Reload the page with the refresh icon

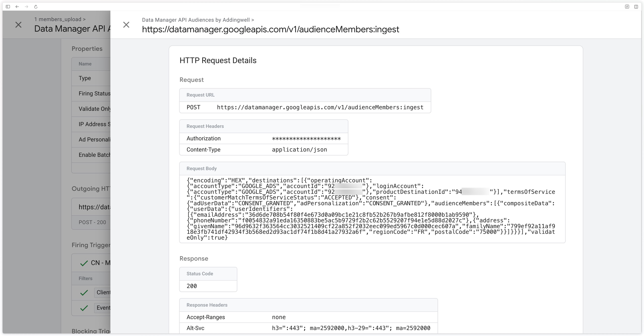point(36,7)
